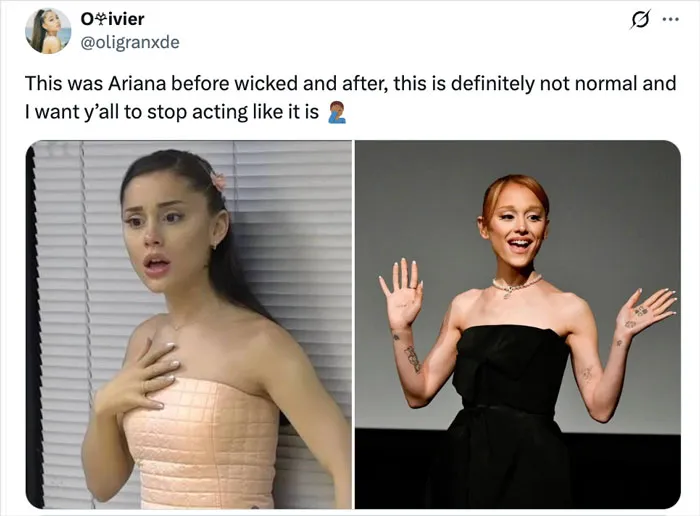Open the right photo with black dress
The height and width of the screenshot is (516, 700).
pos(518,325)
